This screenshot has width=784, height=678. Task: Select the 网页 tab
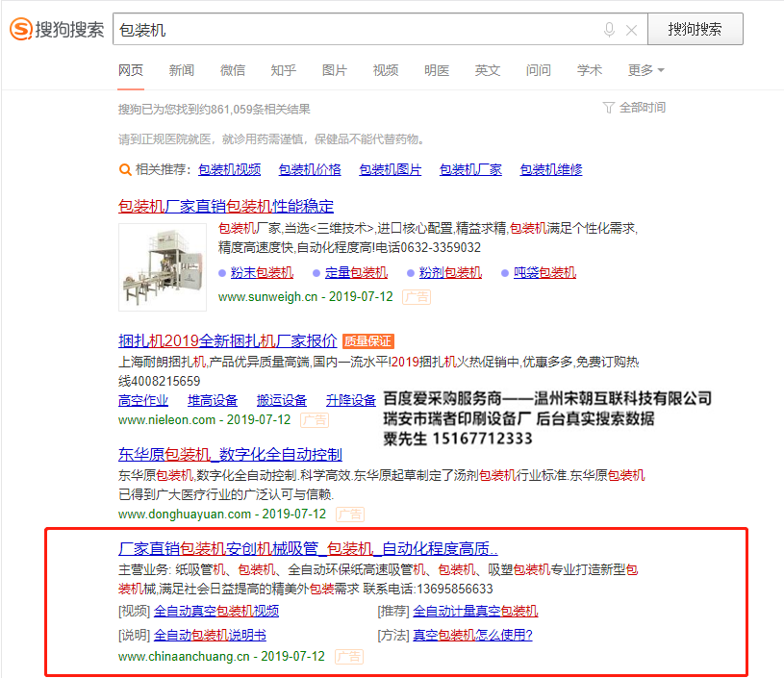[131, 70]
